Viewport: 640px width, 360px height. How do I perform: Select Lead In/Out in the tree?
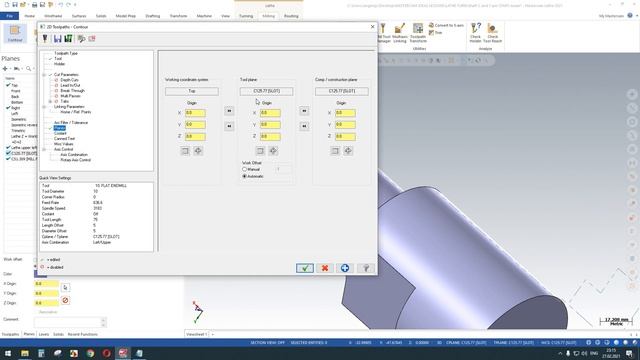[70, 85]
